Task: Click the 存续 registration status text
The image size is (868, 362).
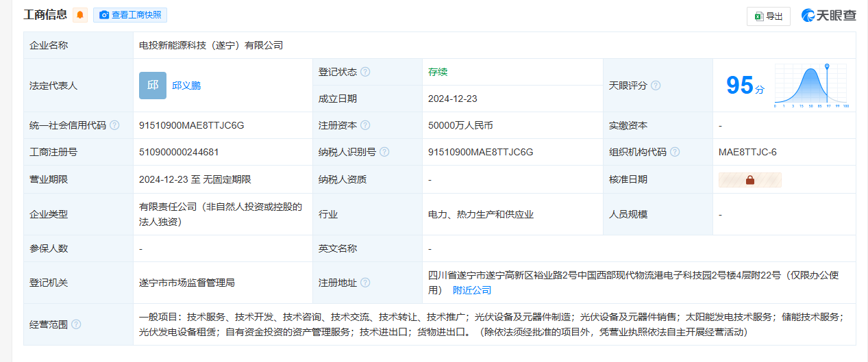Action: [x=438, y=72]
